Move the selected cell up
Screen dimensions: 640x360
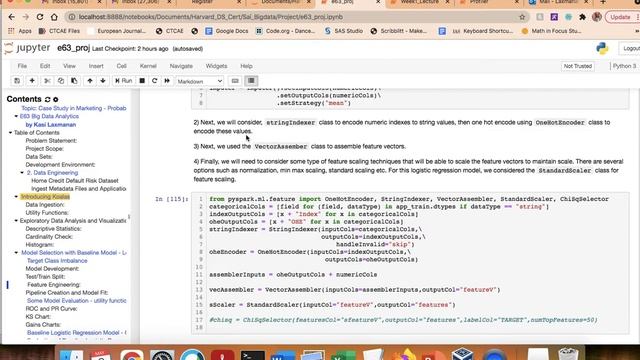[90, 81]
